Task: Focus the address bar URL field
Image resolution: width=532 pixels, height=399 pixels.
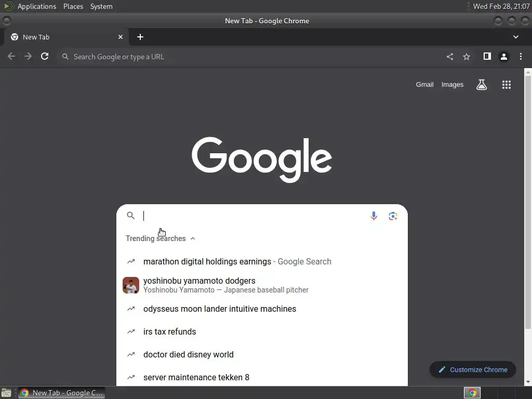Action: 251,57
